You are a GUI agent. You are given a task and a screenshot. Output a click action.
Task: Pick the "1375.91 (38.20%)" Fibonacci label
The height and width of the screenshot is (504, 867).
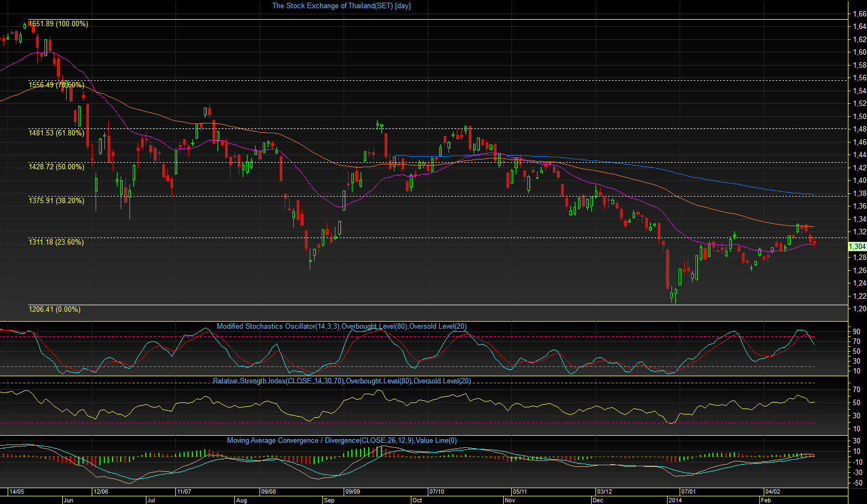coord(56,201)
